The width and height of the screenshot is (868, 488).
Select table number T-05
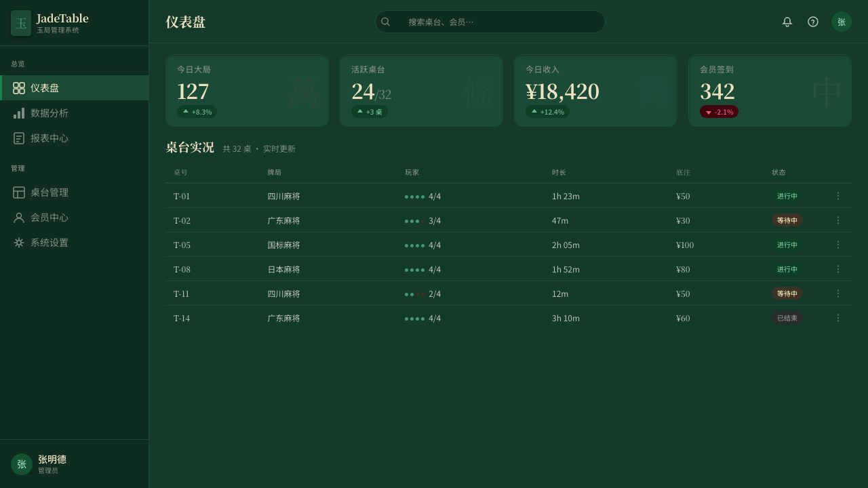point(182,245)
